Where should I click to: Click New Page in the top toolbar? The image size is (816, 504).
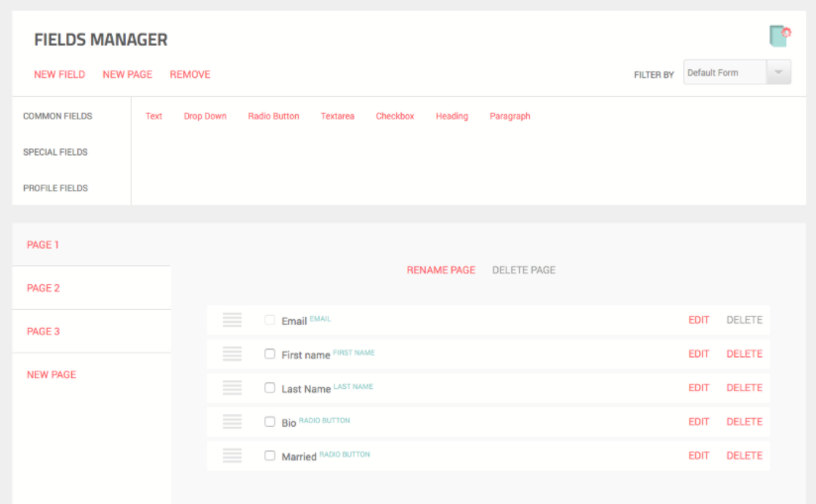pos(128,74)
